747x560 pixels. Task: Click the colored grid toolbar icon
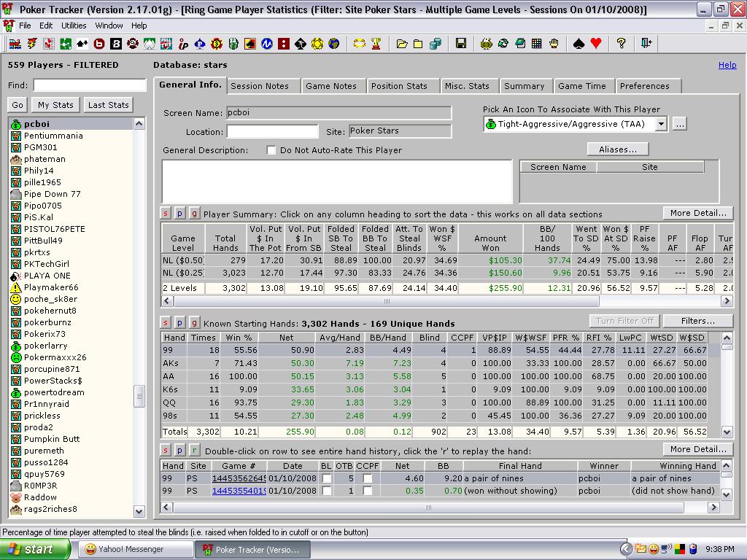(x=536, y=44)
